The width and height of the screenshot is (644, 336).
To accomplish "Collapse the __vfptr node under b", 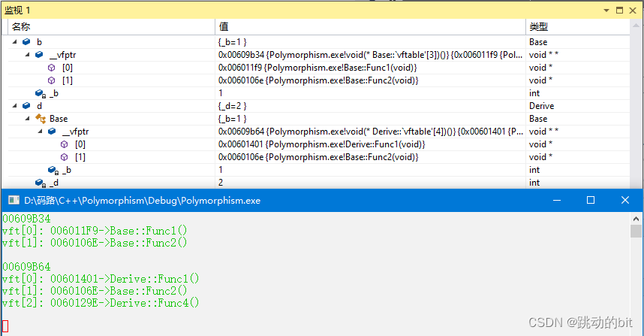I will point(27,55).
